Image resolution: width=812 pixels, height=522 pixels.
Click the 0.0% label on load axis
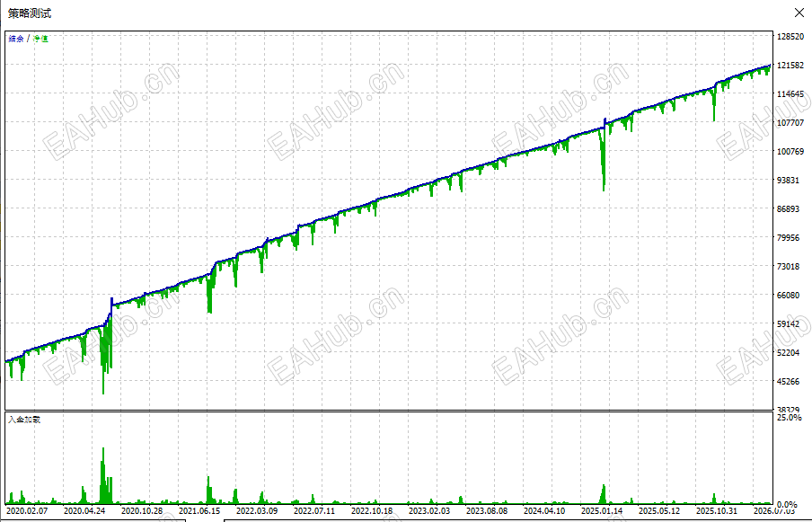[787, 504]
